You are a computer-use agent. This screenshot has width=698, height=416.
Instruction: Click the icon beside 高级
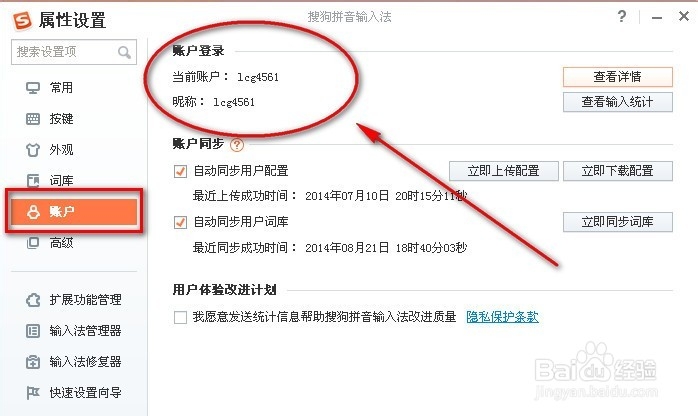[33, 242]
